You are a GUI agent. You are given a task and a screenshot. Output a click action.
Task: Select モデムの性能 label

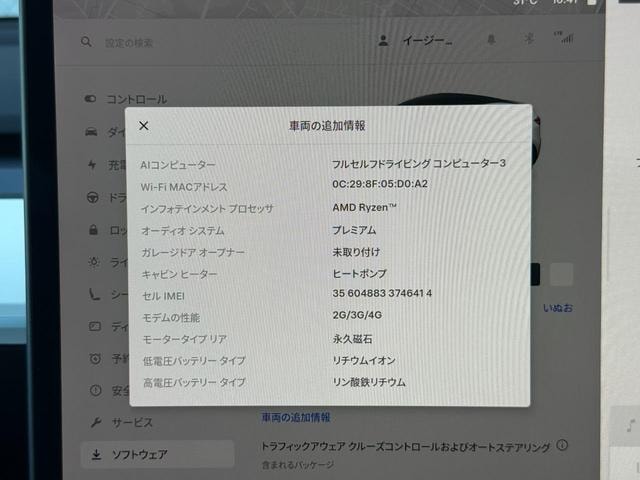[171, 318]
